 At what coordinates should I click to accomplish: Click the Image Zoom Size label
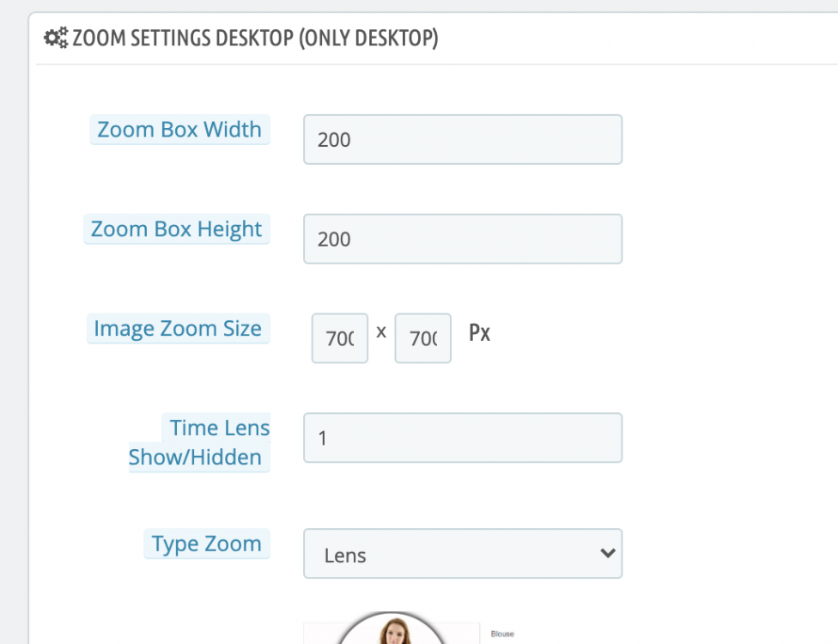point(177,327)
